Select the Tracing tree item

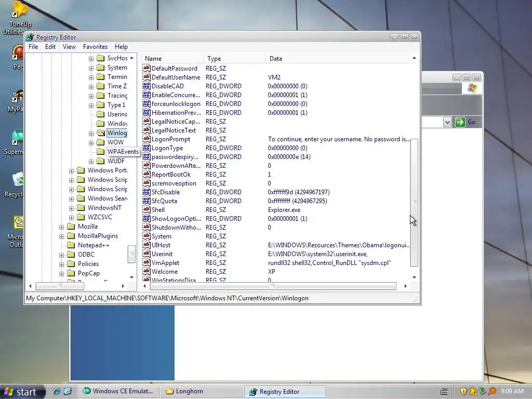click(x=117, y=96)
